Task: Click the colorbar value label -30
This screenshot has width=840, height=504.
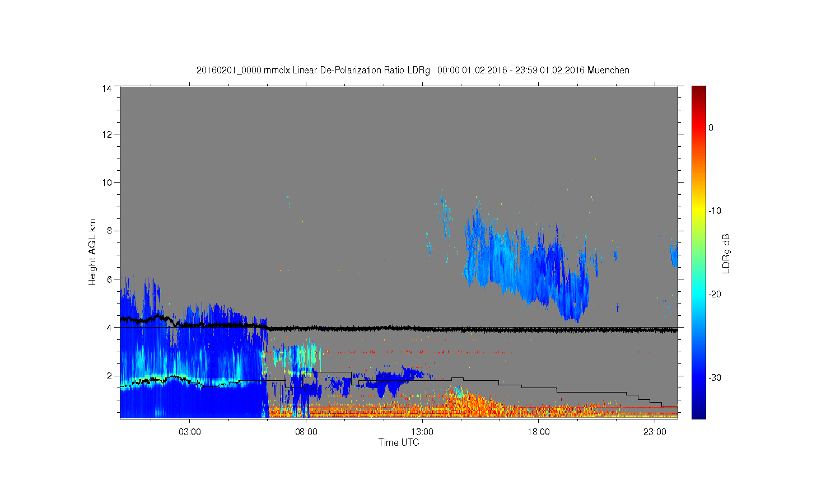Action: coord(715,378)
